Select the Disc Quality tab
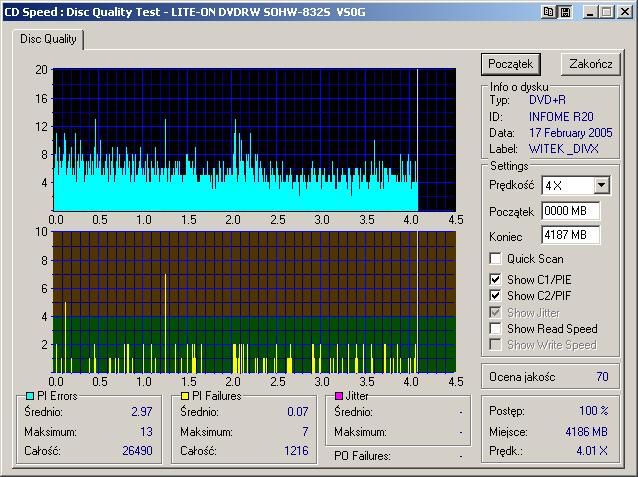 (48, 39)
